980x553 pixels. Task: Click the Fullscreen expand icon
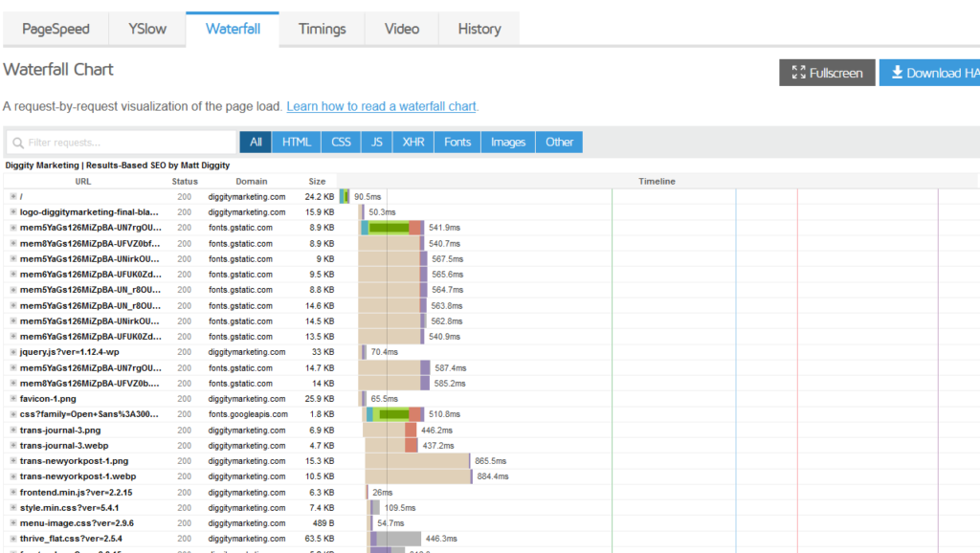click(x=797, y=73)
